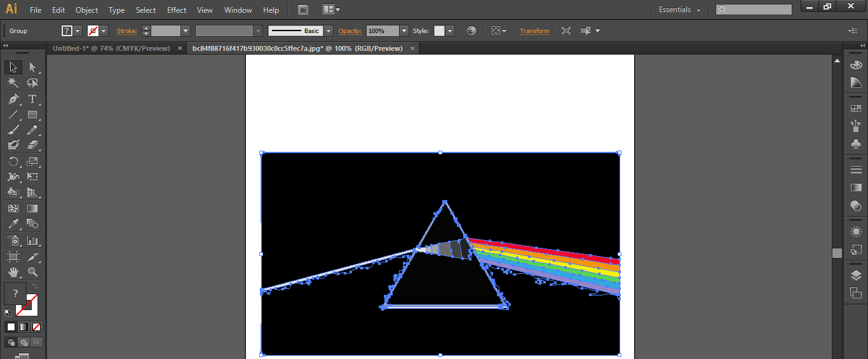This screenshot has height=359, width=868.
Task: Choose the Gradient tool
Action: (32, 208)
